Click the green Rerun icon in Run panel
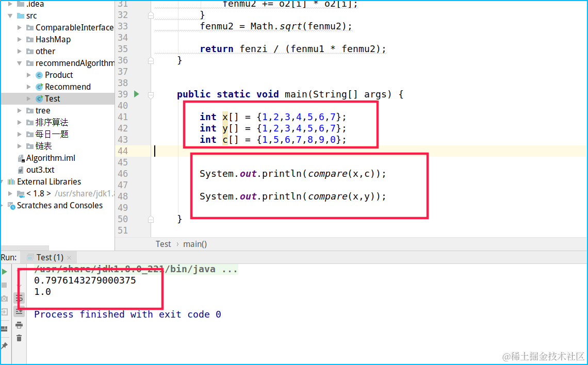The width and height of the screenshot is (588, 365). click(5, 272)
